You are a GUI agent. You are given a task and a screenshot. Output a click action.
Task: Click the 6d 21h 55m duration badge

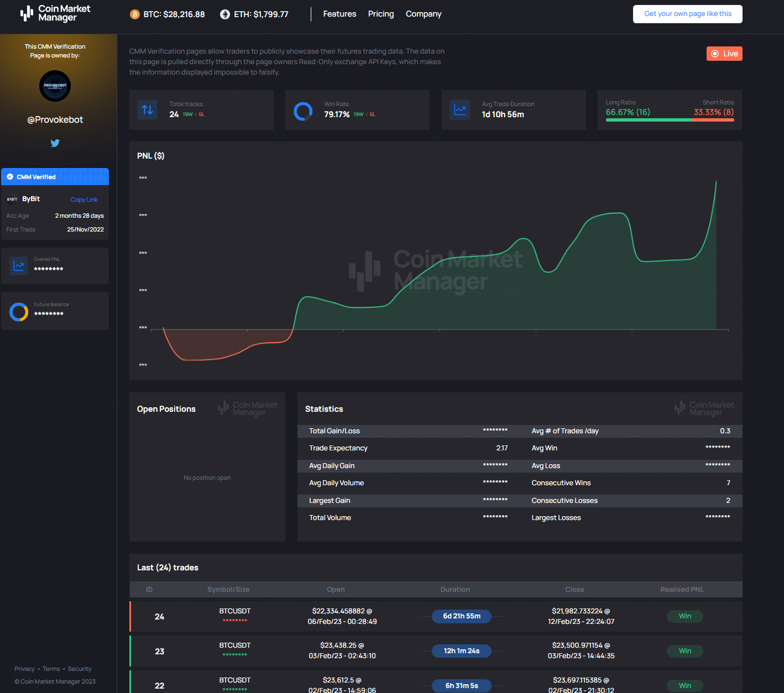click(462, 616)
